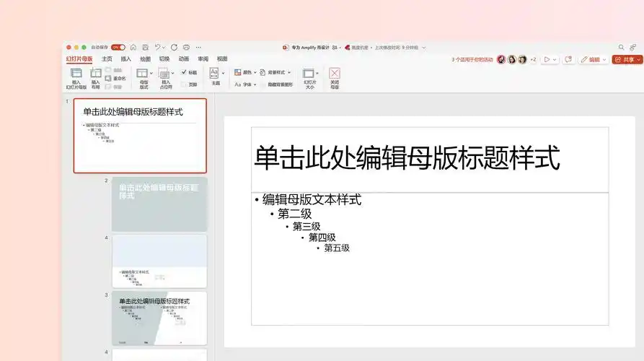Open the slideshow play dropdown arrow
The height and width of the screenshot is (361, 644).
[x=554, y=60]
